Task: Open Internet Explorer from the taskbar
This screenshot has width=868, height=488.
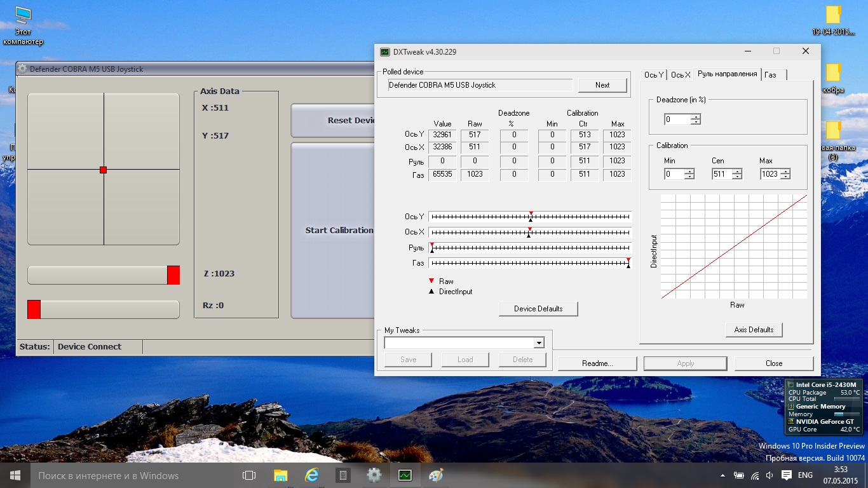Action: (311, 475)
